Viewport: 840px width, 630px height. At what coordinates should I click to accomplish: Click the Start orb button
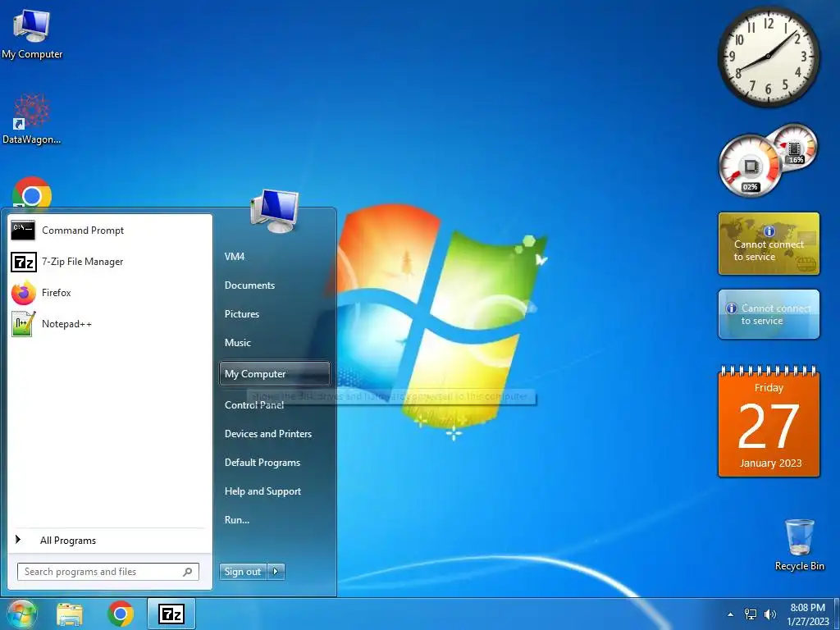point(21,614)
